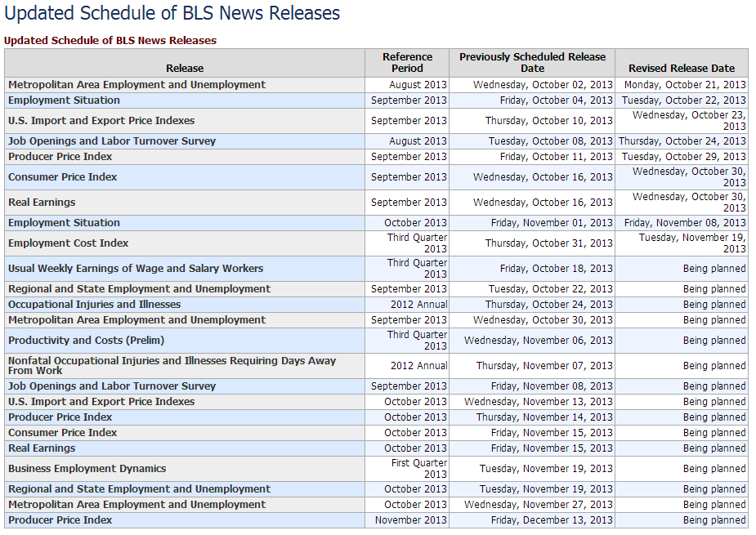Open the Business Employment Dynamics release
Image resolution: width=756 pixels, height=535 pixels.
[x=87, y=469]
